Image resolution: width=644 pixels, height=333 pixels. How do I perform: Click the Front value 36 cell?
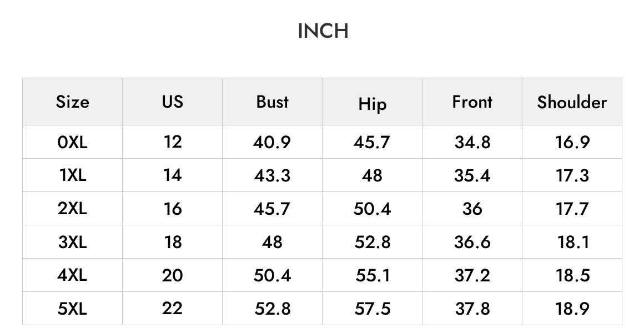tap(472, 209)
